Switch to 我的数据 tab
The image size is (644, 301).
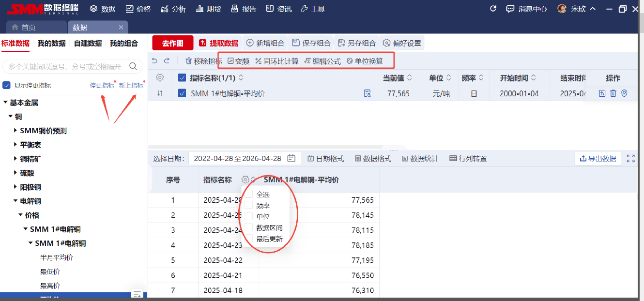click(x=52, y=43)
